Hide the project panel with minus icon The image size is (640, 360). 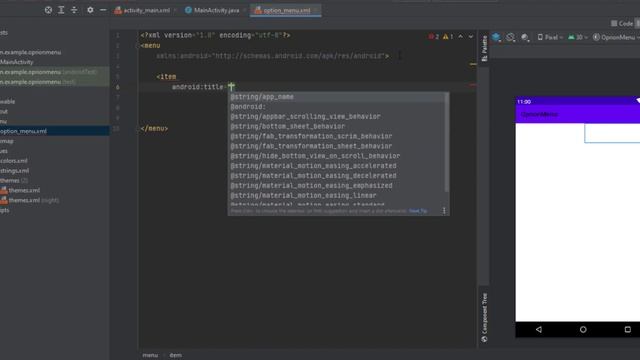(103, 10)
